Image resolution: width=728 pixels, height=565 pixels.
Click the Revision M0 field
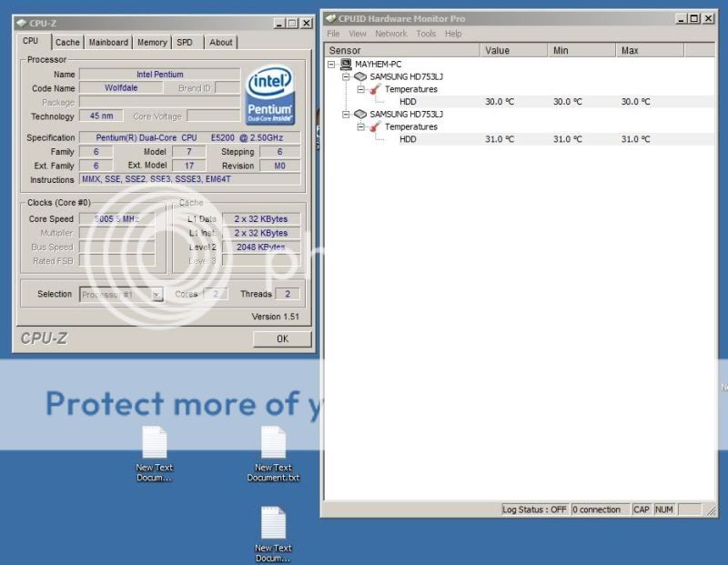[x=279, y=166]
